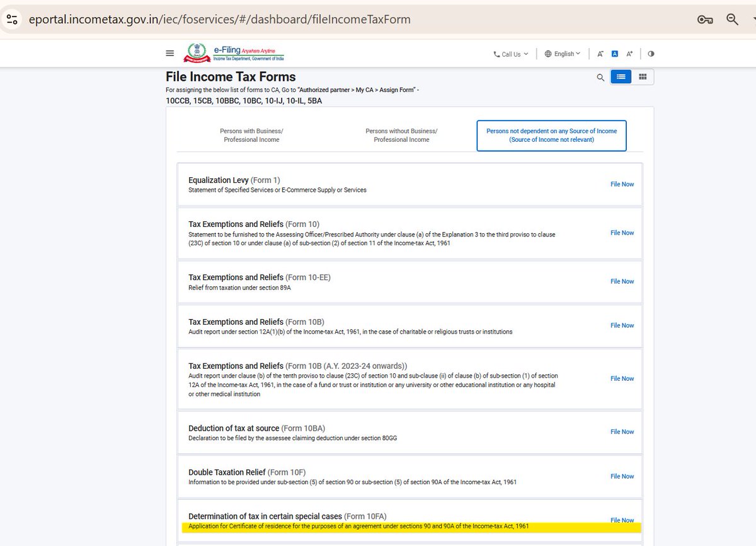Click Deduction of tax at source (Form 10BA)
This screenshot has width=756, height=546.
click(257, 428)
